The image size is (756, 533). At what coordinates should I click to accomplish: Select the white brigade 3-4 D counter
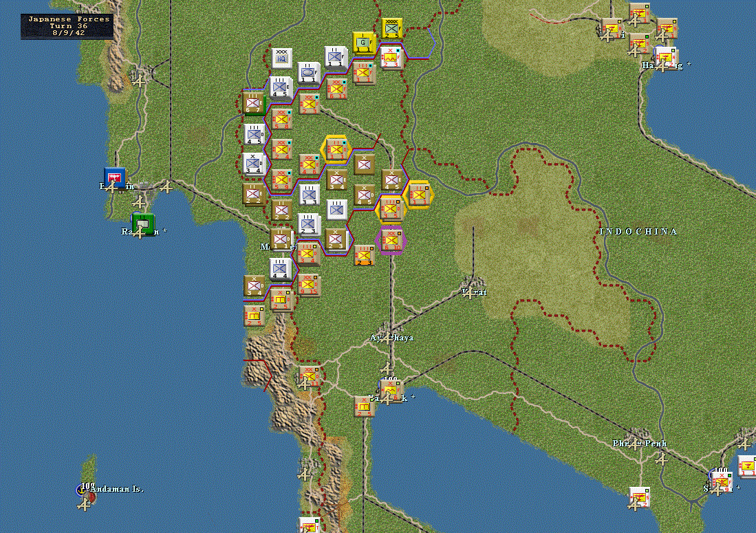[253, 164]
